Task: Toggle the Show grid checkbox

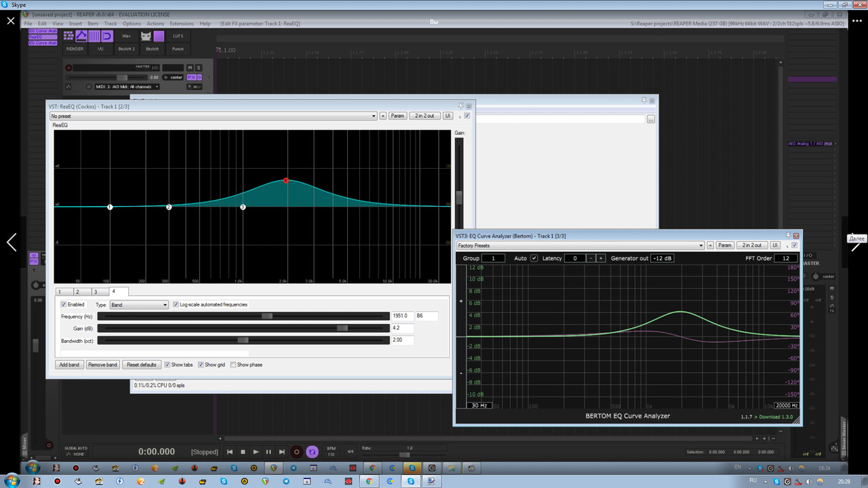Action: point(201,365)
